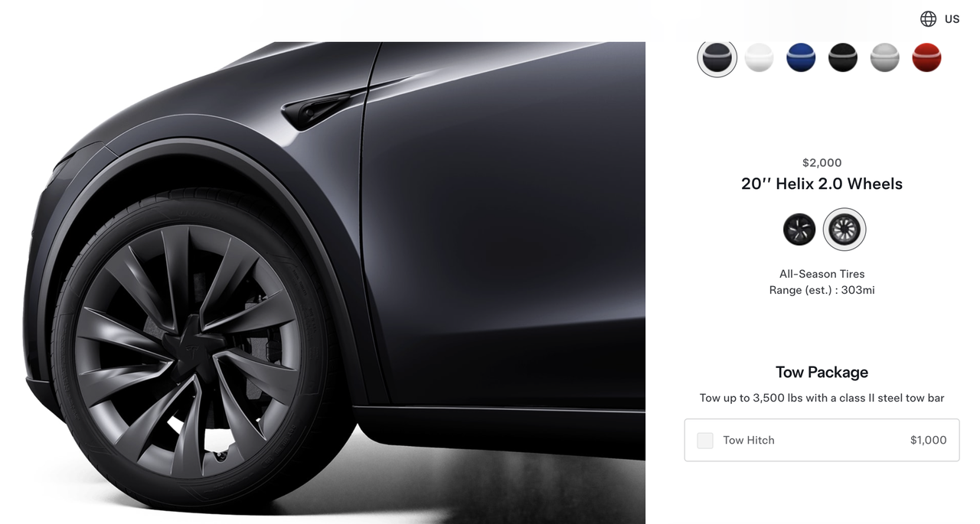The image size is (980, 524).
Task: Pick the Deep Blue paint swatch
Action: click(x=801, y=57)
